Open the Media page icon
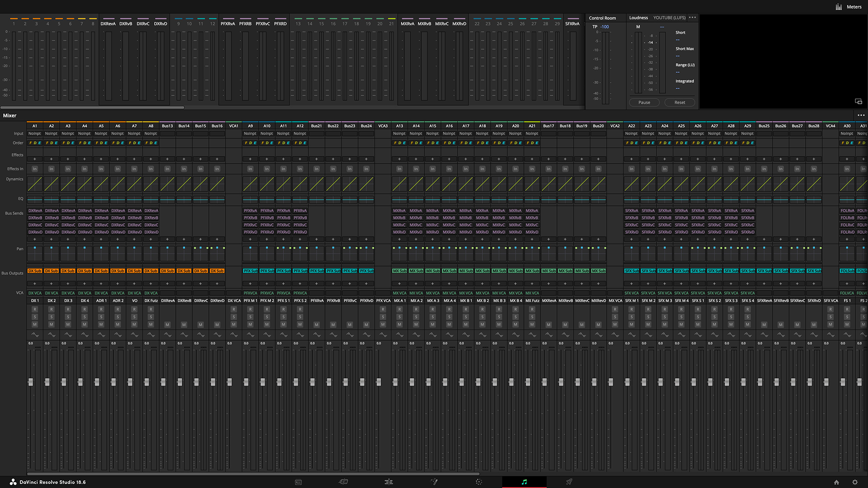 (298, 482)
